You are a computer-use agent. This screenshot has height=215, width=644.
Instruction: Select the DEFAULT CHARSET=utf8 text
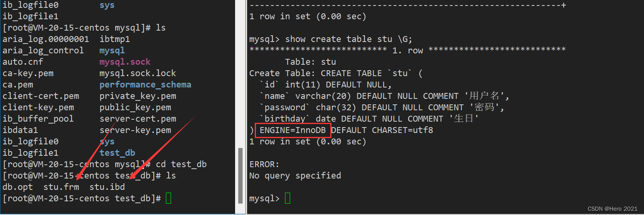point(382,130)
